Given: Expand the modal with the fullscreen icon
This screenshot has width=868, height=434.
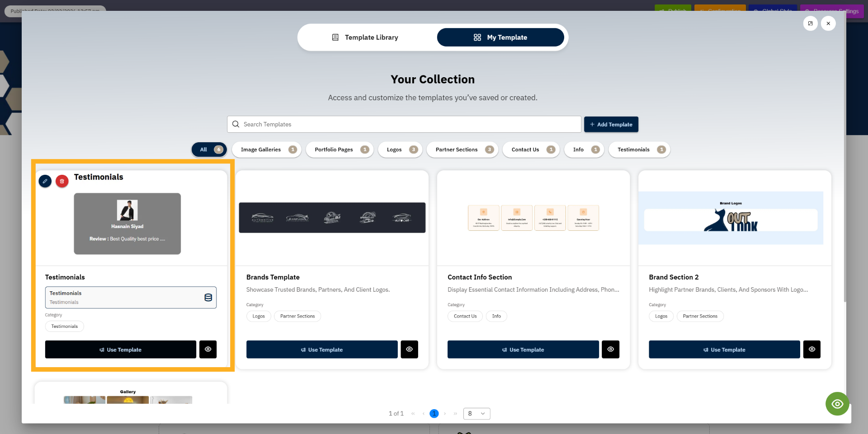Looking at the screenshot, I should click(810, 23).
